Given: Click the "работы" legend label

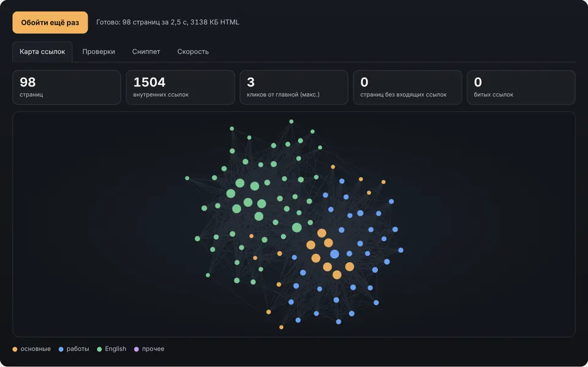Looking at the screenshot, I should (78, 349).
